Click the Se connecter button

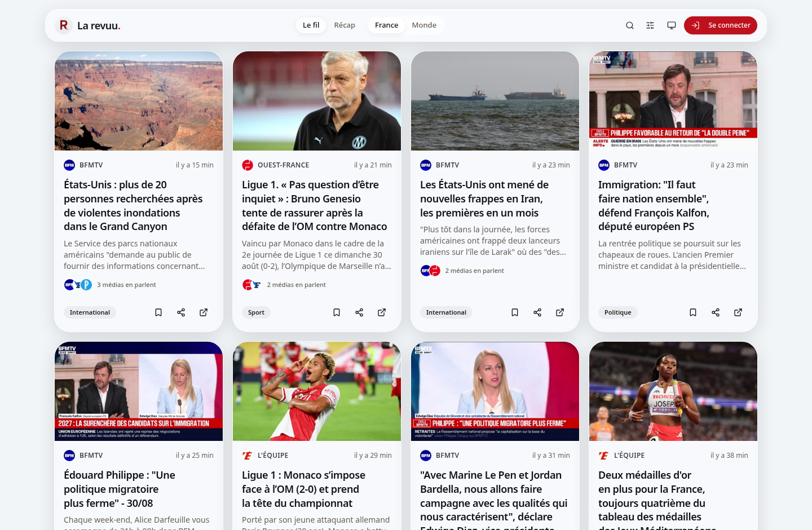[721, 25]
